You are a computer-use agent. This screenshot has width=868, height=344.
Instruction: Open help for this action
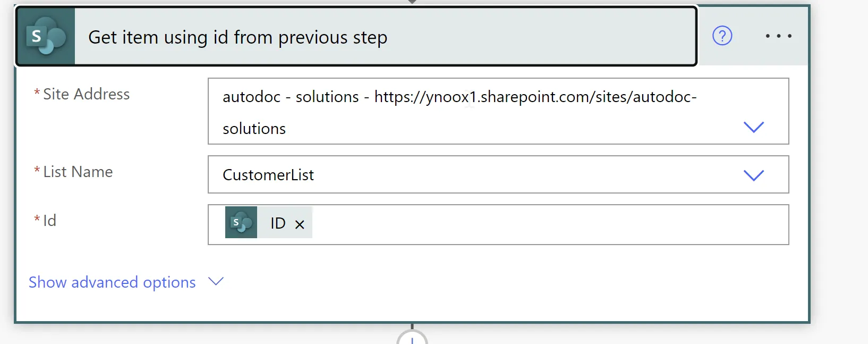722,36
